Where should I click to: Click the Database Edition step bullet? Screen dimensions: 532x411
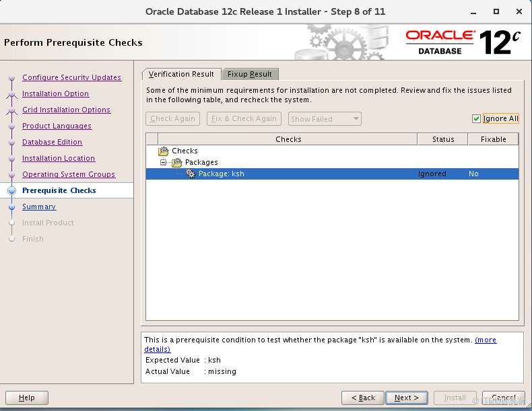(12, 143)
